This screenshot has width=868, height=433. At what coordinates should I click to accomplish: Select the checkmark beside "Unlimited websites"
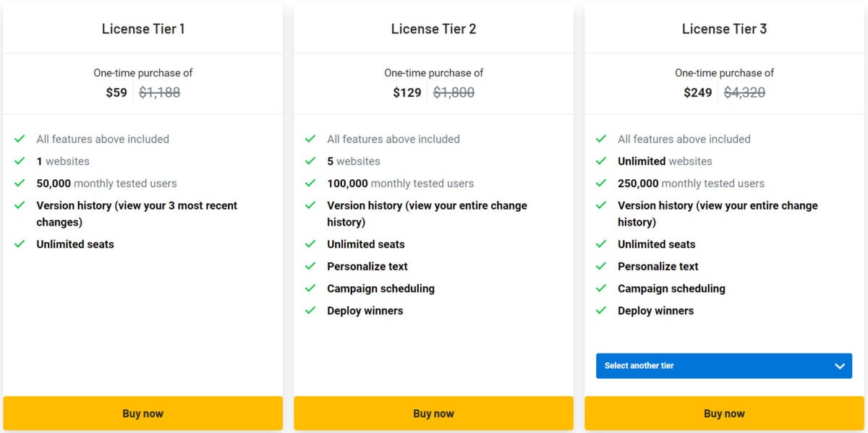[602, 161]
